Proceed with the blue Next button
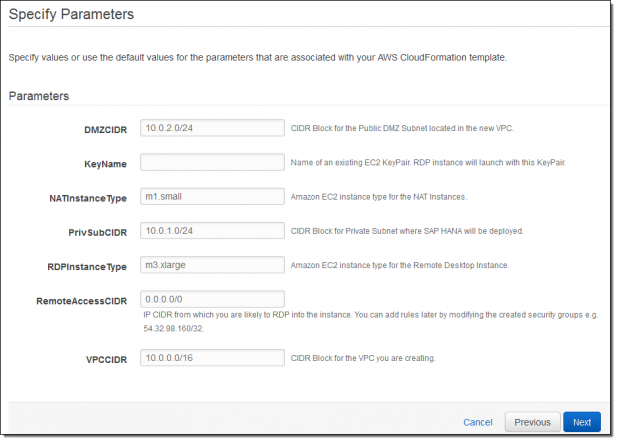 pyautogui.click(x=582, y=422)
